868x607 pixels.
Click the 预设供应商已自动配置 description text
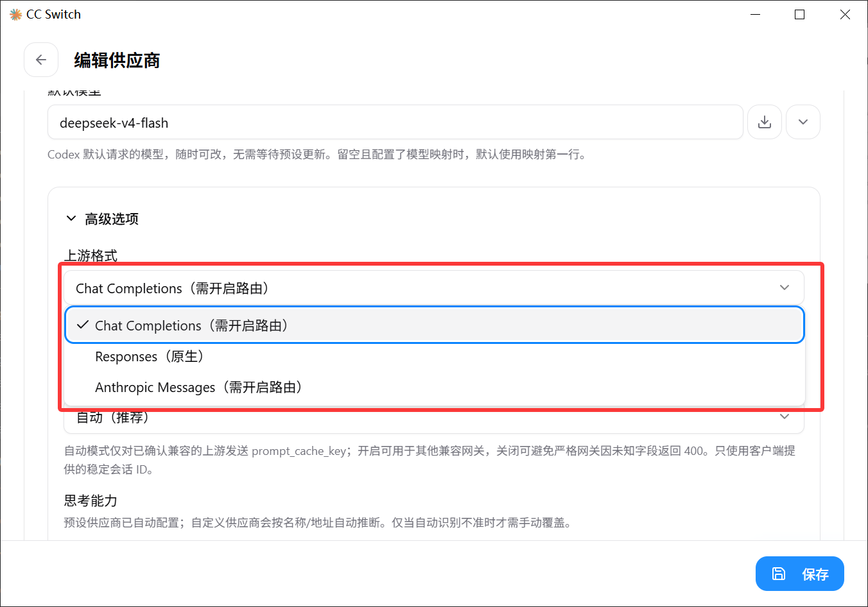pyautogui.click(x=318, y=522)
